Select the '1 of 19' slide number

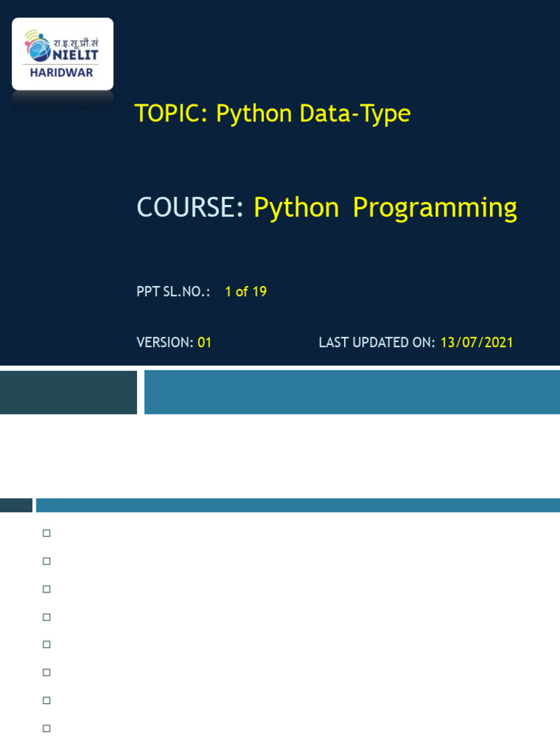pos(246,292)
